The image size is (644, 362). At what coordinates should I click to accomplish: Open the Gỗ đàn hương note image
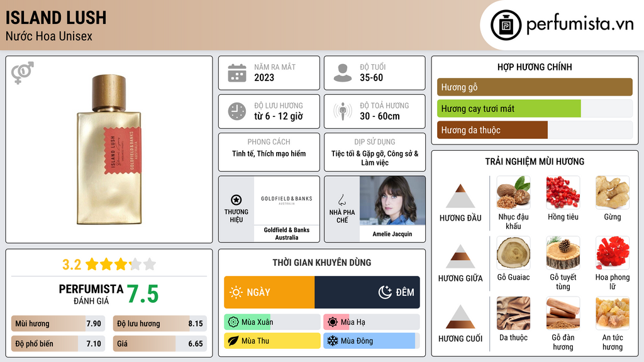click(563, 313)
